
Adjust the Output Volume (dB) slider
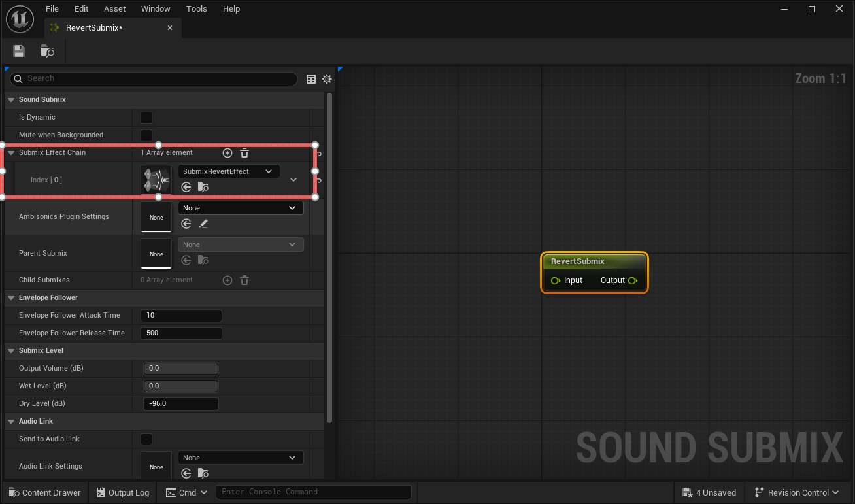181,368
